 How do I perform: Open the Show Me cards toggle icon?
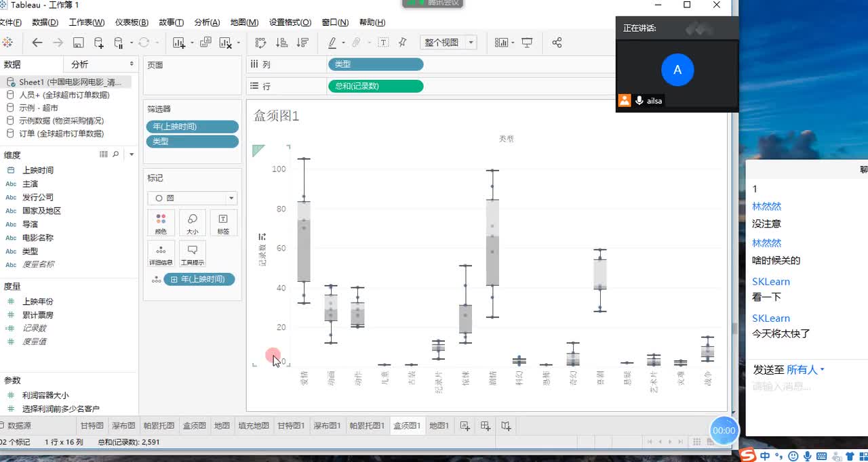coord(501,43)
